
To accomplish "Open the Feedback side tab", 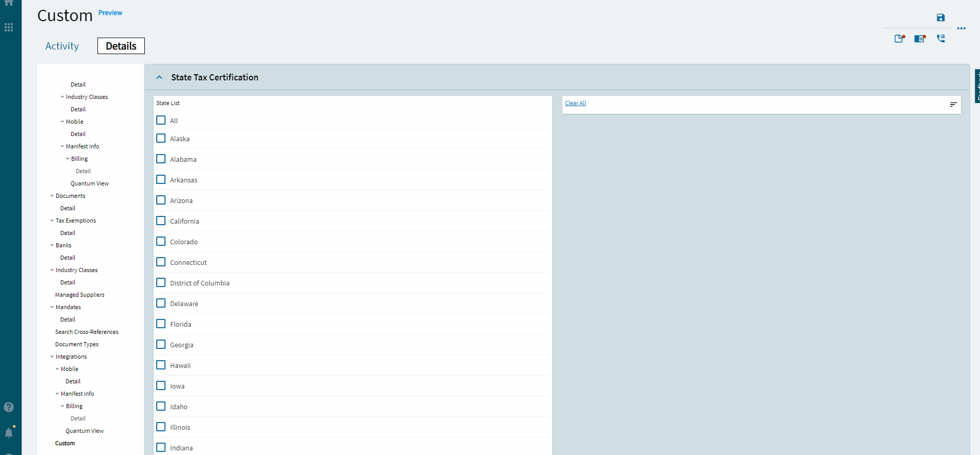I will pyautogui.click(x=977, y=86).
